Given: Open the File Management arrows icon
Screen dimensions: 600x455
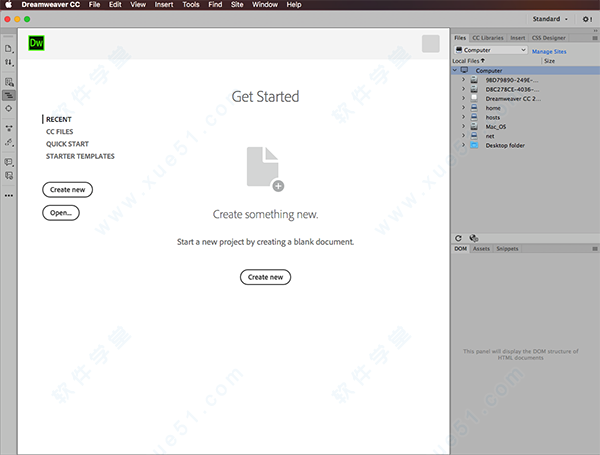Looking at the screenshot, I should 8,62.
